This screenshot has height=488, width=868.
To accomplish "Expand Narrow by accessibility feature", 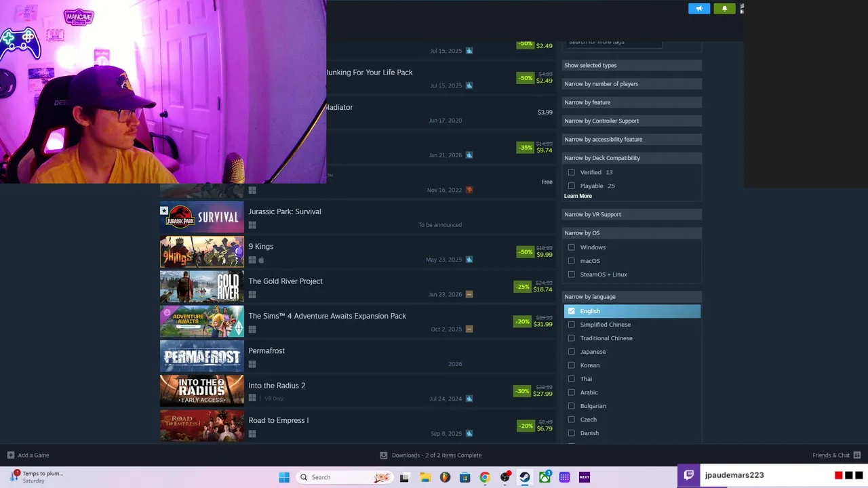I will click(631, 139).
